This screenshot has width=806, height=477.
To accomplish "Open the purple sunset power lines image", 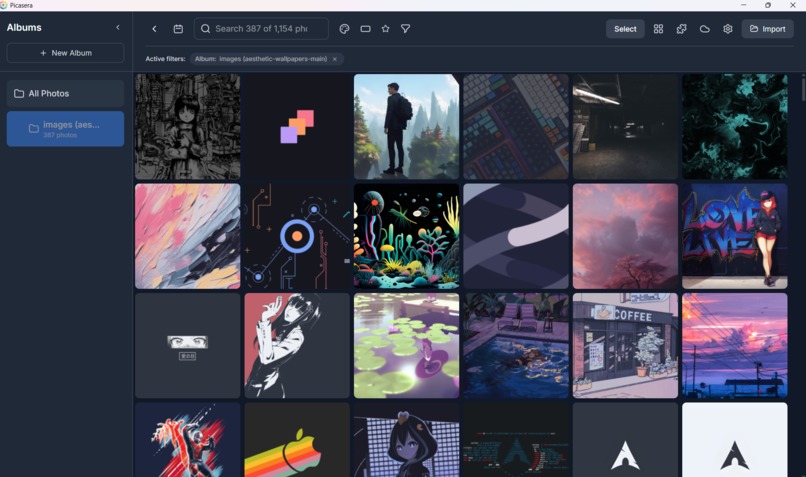I will coord(735,345).
